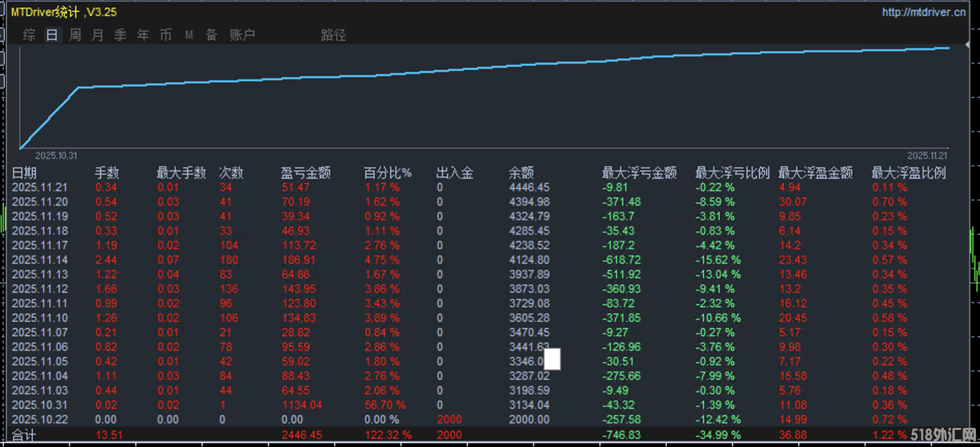
Task: Click balance value 2000.00
Action: pos(529,419)
